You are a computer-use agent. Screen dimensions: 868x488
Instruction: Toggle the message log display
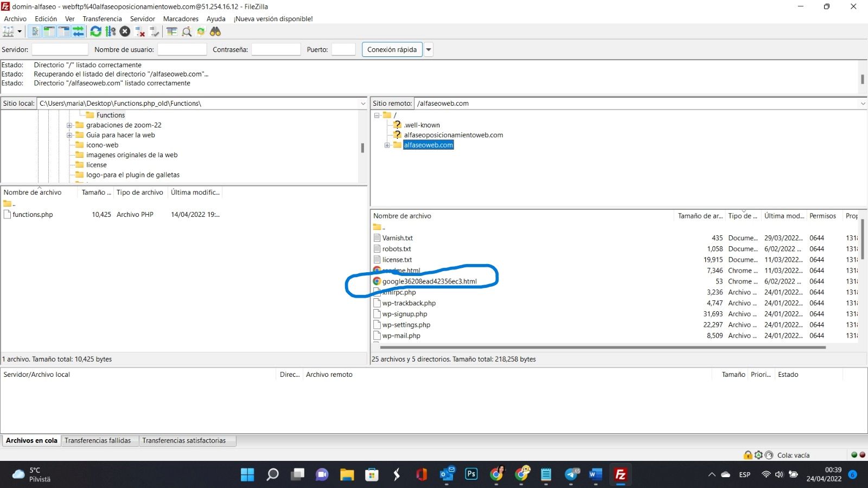[x=35, y=31]
